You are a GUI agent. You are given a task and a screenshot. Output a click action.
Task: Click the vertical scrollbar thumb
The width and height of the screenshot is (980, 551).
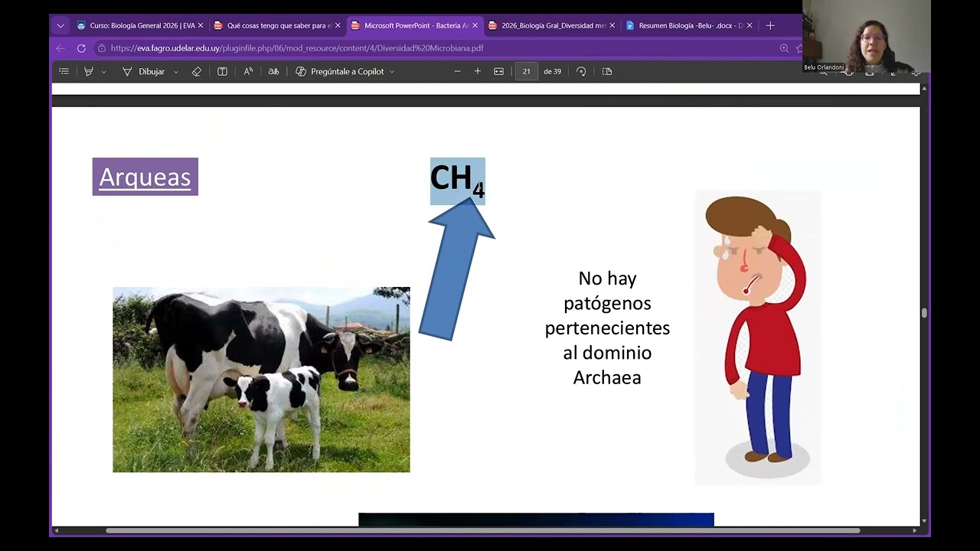coord(924,313)
